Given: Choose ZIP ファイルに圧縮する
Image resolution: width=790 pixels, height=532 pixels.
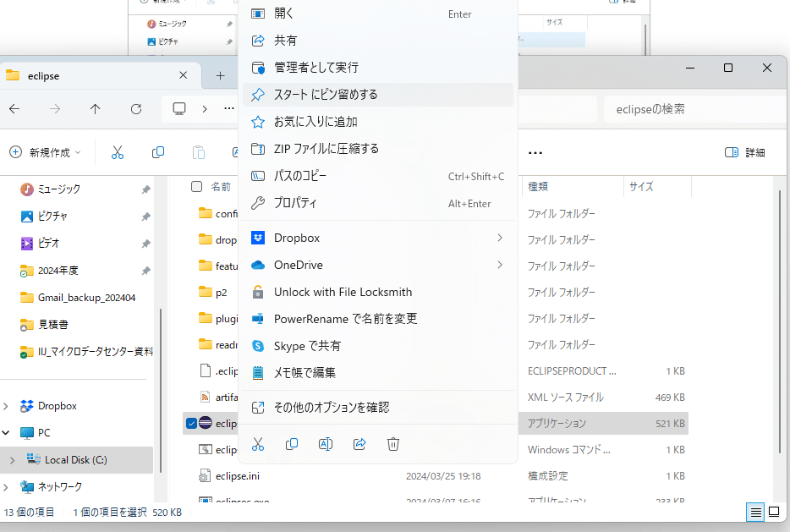Looking at the screenshot, I should 378,149.
